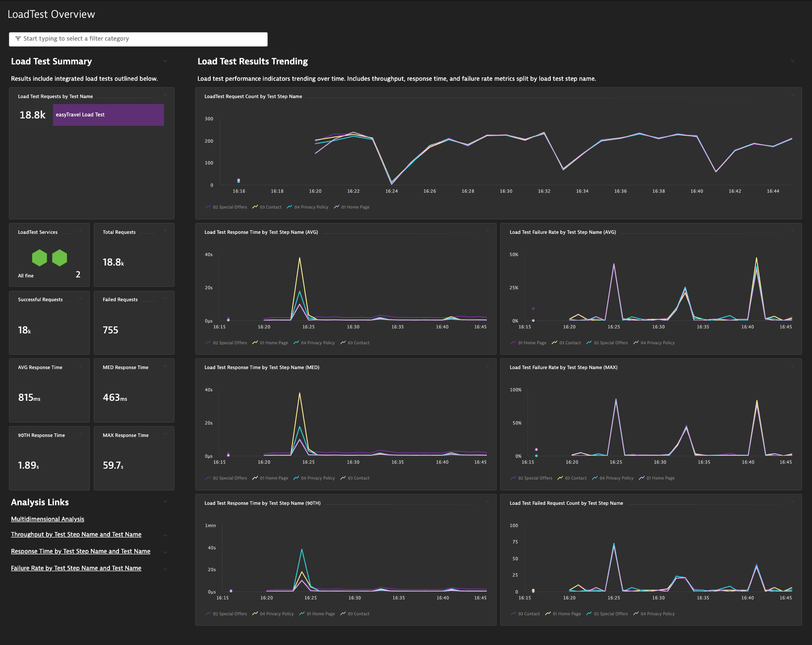Open the 90TH Response Time tile chevron menu
The image size is (812, 645).
point(81,434)
